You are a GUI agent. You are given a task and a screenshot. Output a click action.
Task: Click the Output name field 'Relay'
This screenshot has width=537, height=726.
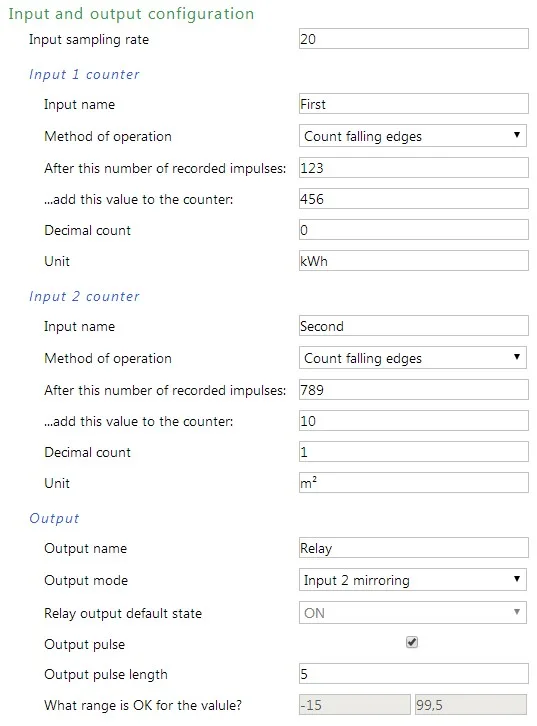pyautogui.click(x=413, y=548)
